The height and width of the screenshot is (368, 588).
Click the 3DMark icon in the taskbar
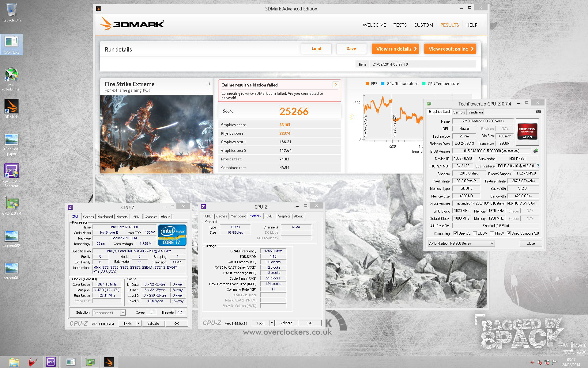(109, 362)
